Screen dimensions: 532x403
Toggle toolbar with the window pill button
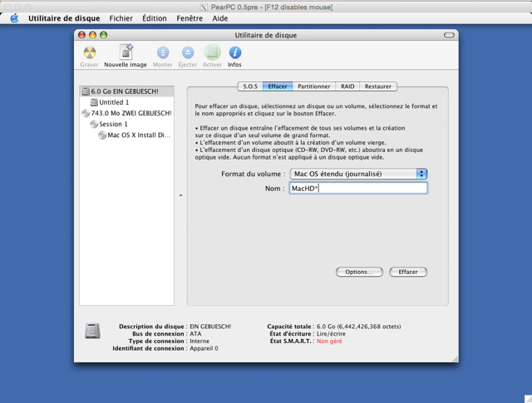(x=449, y=35)
